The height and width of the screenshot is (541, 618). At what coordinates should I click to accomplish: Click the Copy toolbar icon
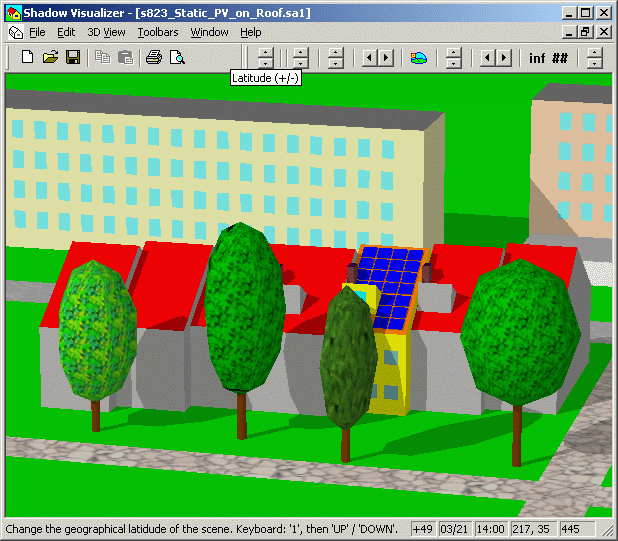pos(102,58)
